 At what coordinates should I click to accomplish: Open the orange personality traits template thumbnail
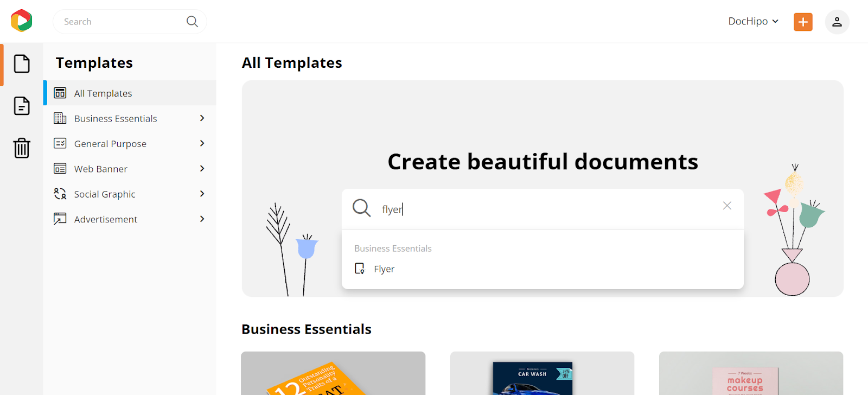pos(333,373)
